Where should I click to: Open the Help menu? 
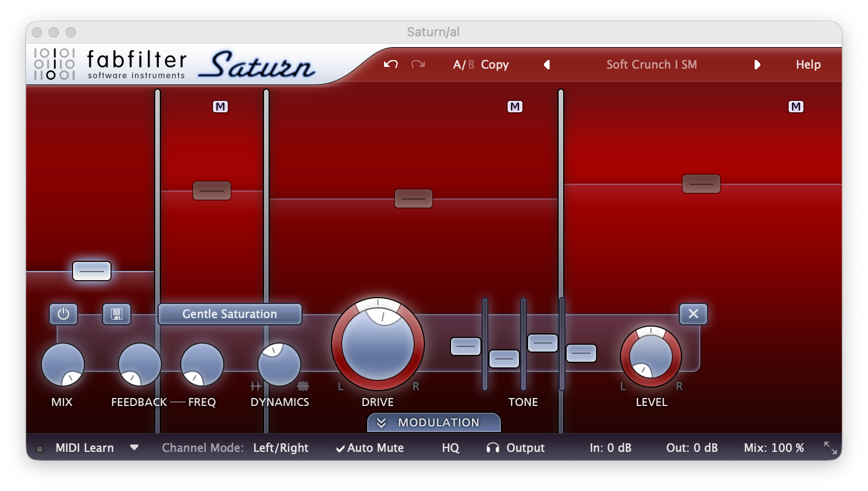coord(808,65)
